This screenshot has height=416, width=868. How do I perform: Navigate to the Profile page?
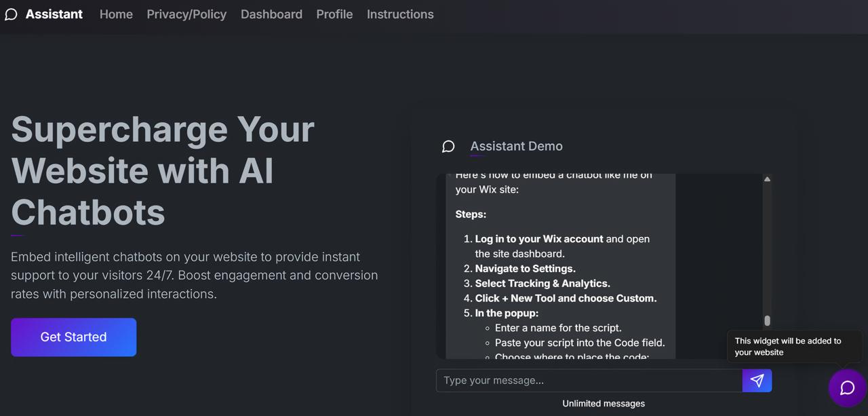[x=334, y=14]
